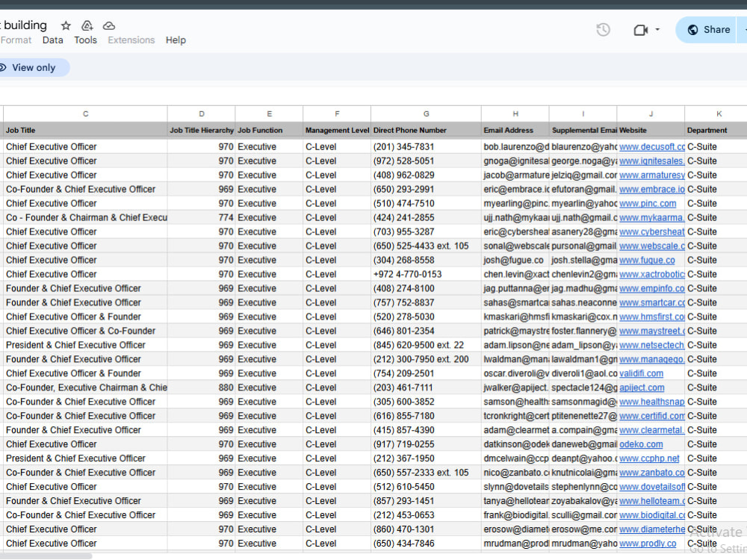Open the Format menu
Screen dimensions: 747x560
pos(16,40)
